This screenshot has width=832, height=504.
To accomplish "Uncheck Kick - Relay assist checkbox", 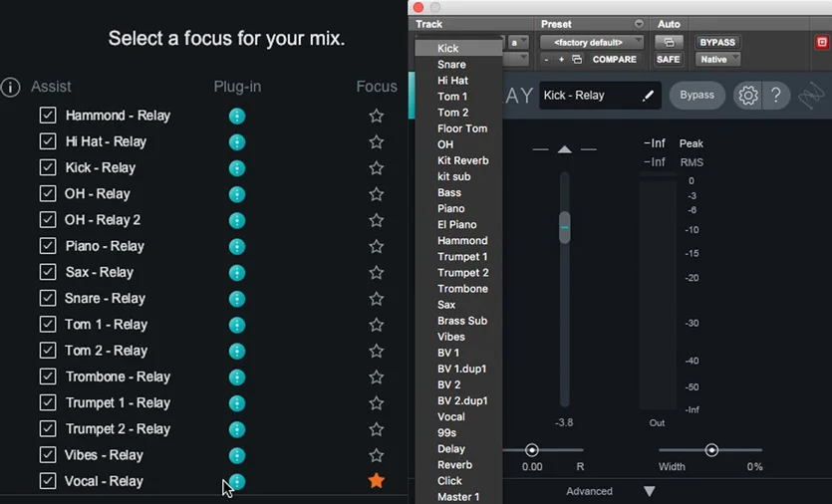I will [48, 167].
